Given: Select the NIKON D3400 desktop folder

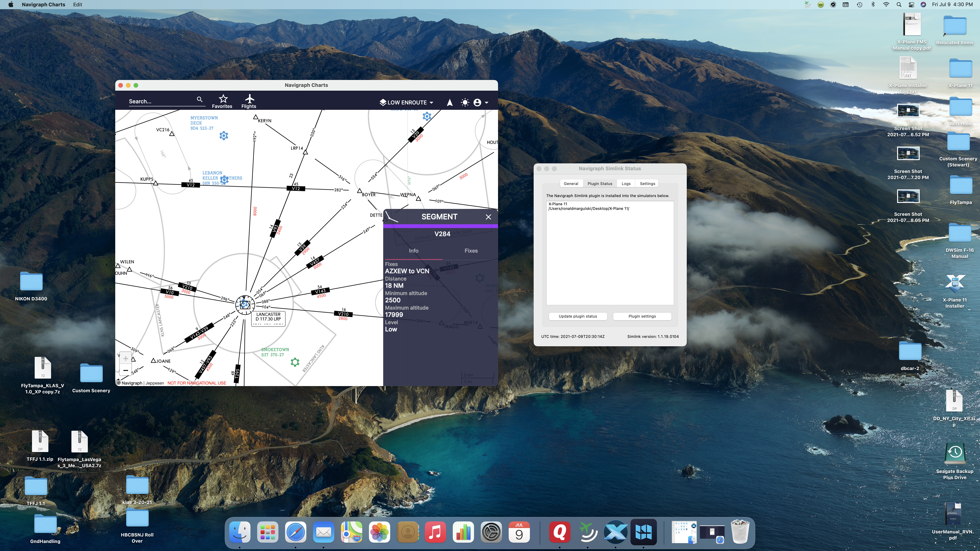Looking at the screenshot, I should click(31, 286).
